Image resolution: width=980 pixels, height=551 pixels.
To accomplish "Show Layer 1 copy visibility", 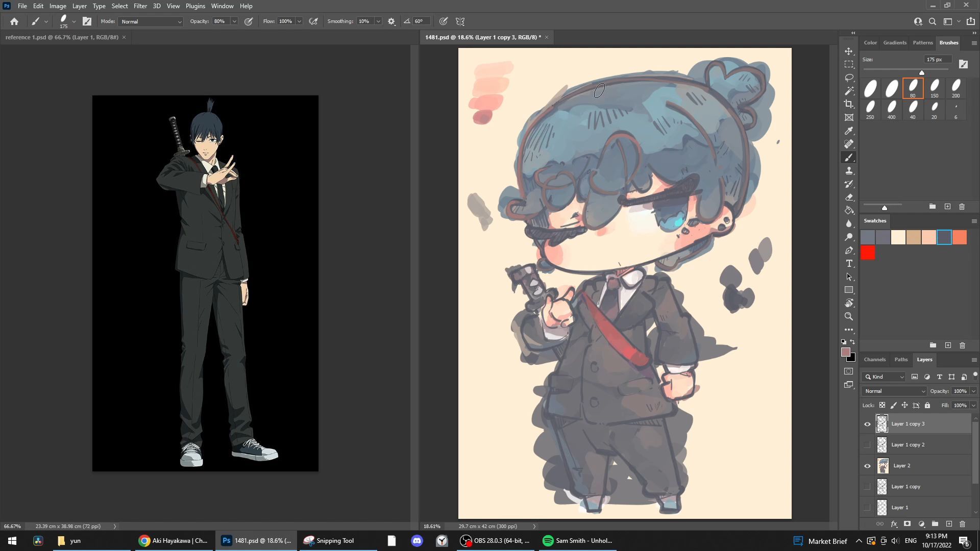I will tap(867, 487).
